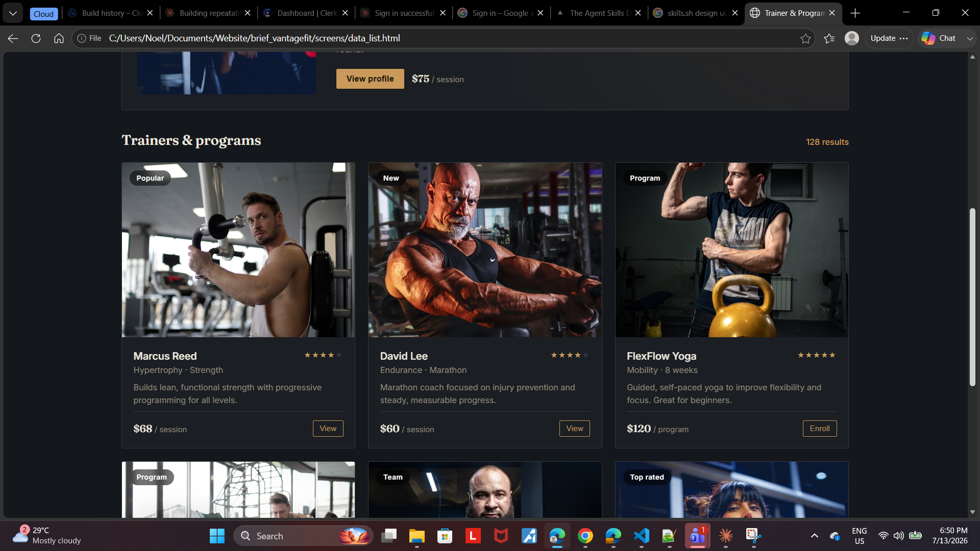
Task: Open Google Chrome from taskbar
Action: click(x=585, y=536)
